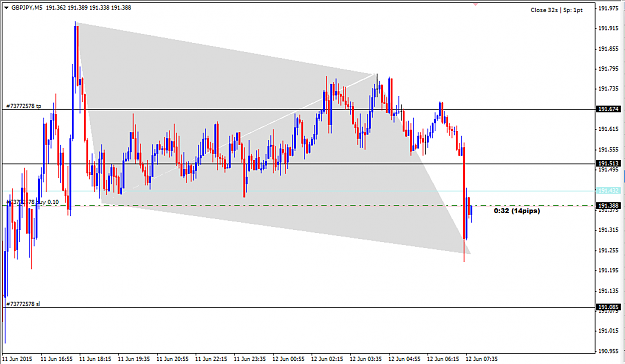Click the light blue 191.432 price tag

point(608,191)
